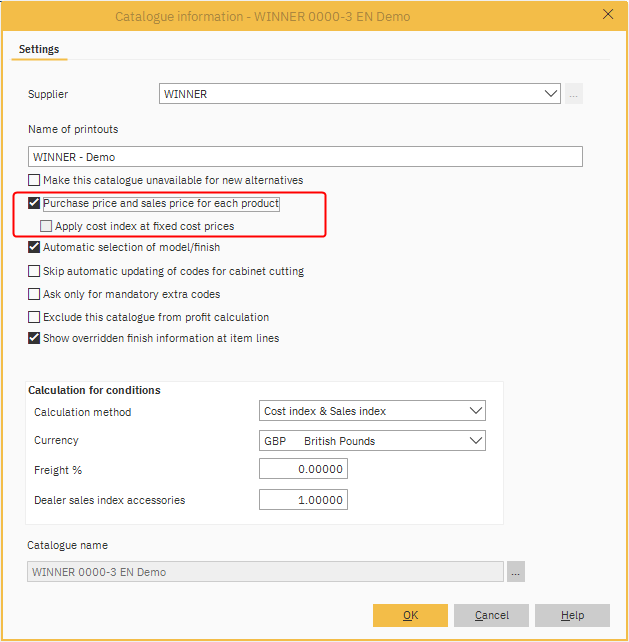Screen dimensions: 629x642
Task: Enable 'Skip automatic updating of codes for cabinet cutting'
Action: (x=35, y=271)
